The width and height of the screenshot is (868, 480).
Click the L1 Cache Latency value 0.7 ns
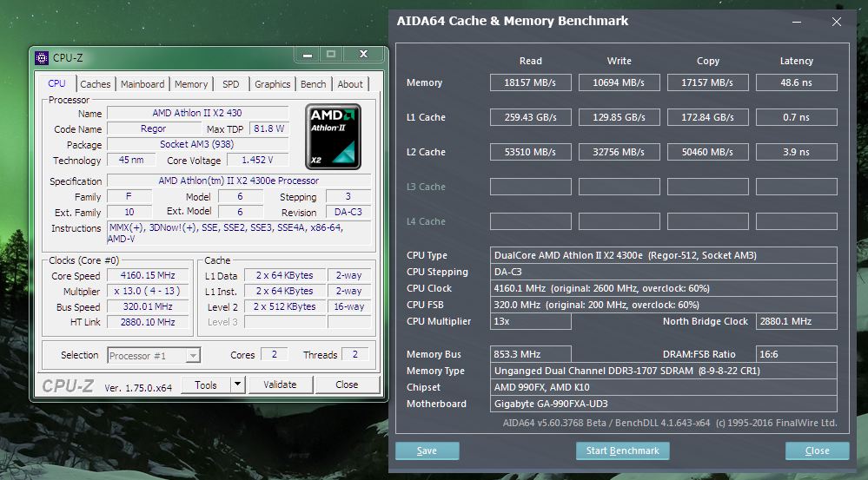[796, 117]
